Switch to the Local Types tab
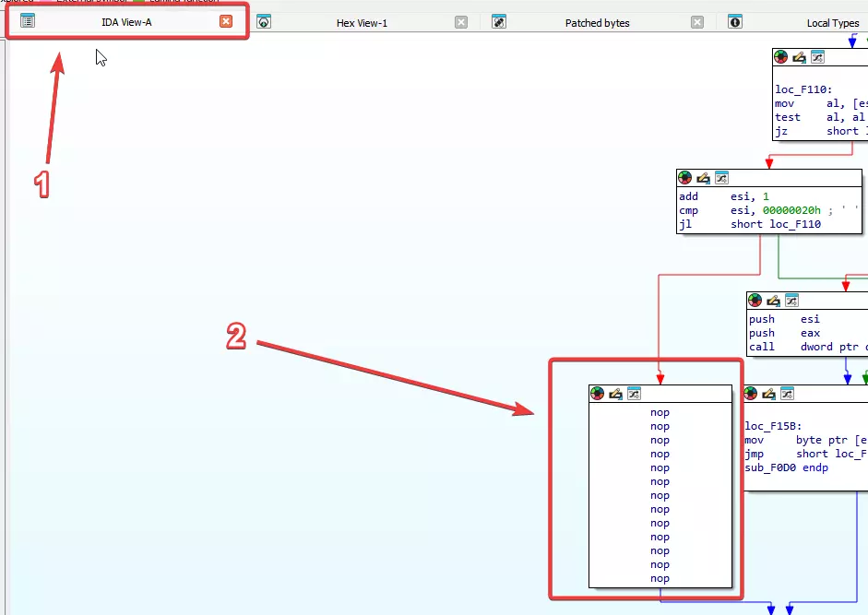This screenshot has width=868, height=615. pyautogui.click(x=833, y=23)
